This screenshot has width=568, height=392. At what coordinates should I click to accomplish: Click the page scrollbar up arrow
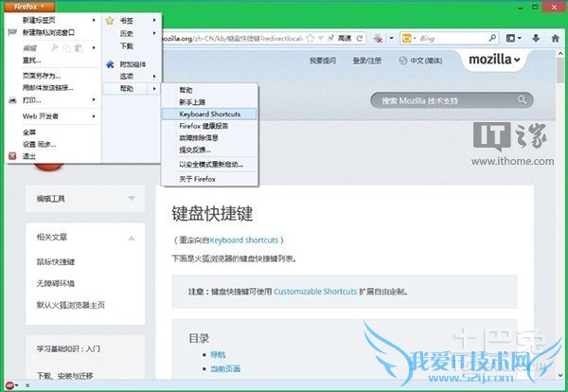(560, 53)
